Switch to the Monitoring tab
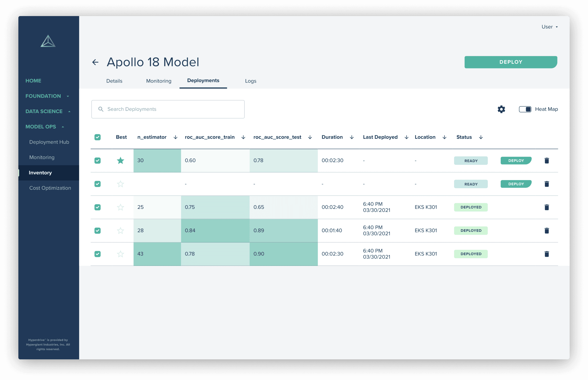 coord(158,81)
